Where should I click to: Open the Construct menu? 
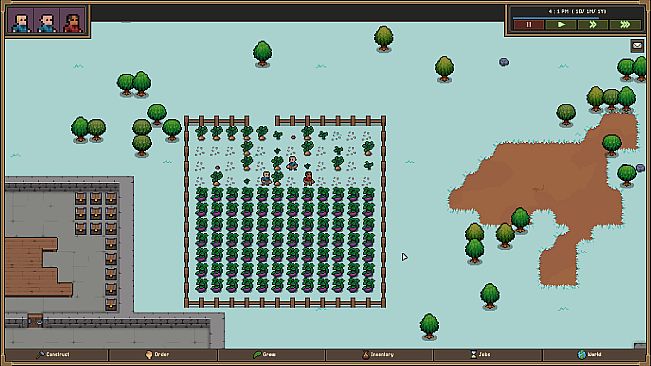coord(56,354)
